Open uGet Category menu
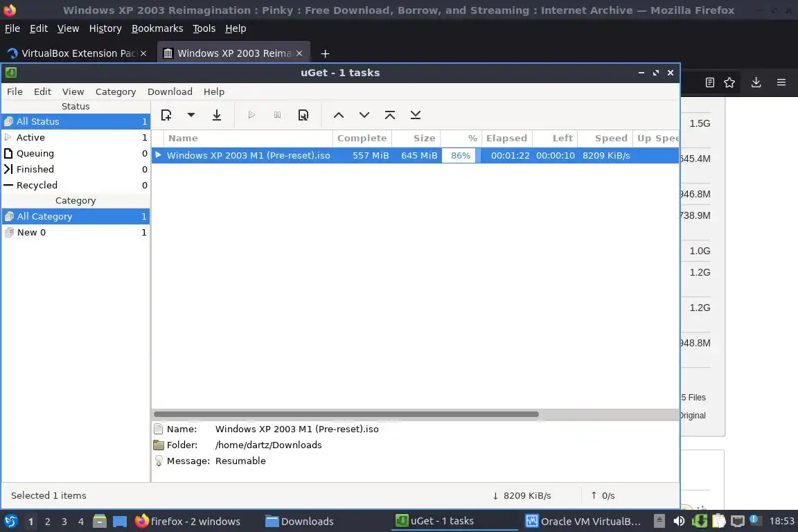Viewport: 798px width, 532px height. [x=116, y=91]
